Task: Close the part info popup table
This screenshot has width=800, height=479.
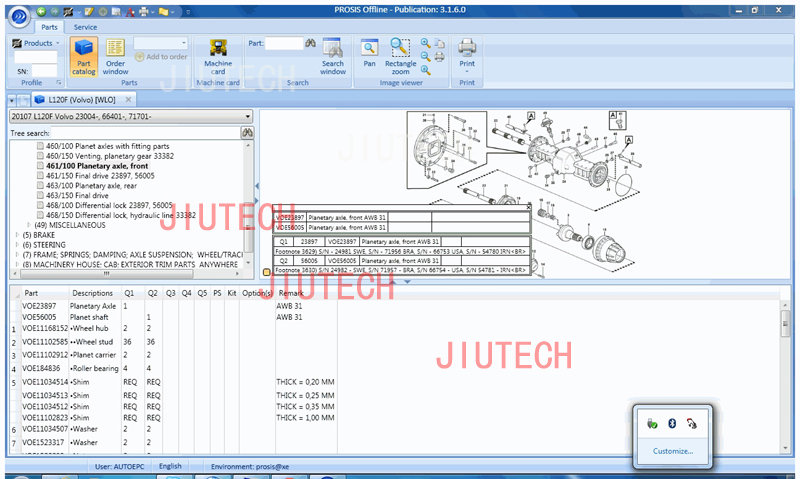Action: 528,207
